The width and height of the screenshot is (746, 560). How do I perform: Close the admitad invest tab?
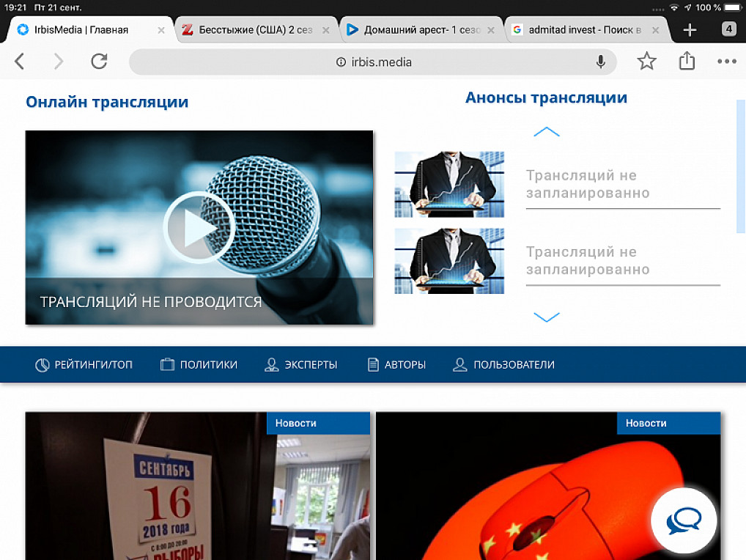pyautogui.click(x=656, y=30)
